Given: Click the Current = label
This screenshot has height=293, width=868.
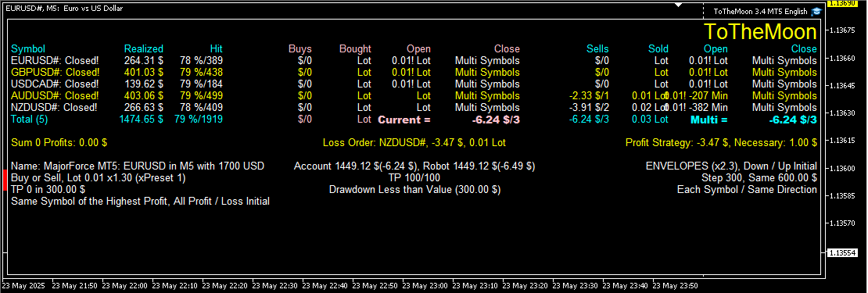Looking at the screenshot, I should pos(404,120).
